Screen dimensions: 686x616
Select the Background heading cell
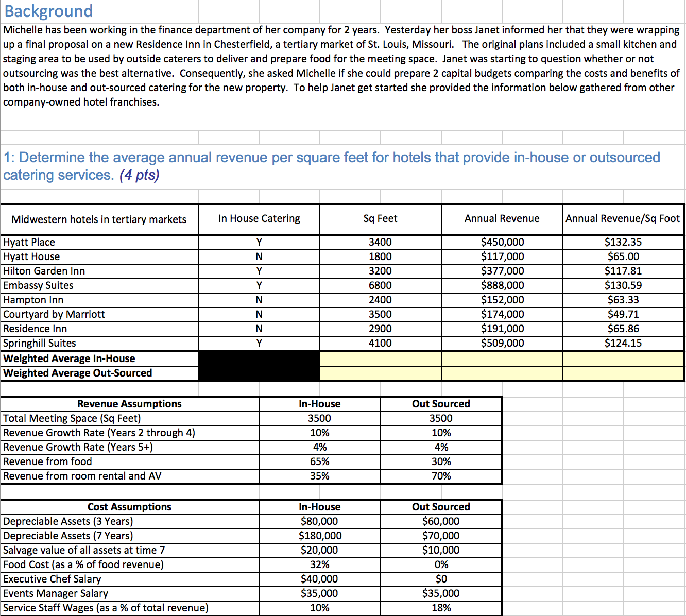[x=99, y=11]
